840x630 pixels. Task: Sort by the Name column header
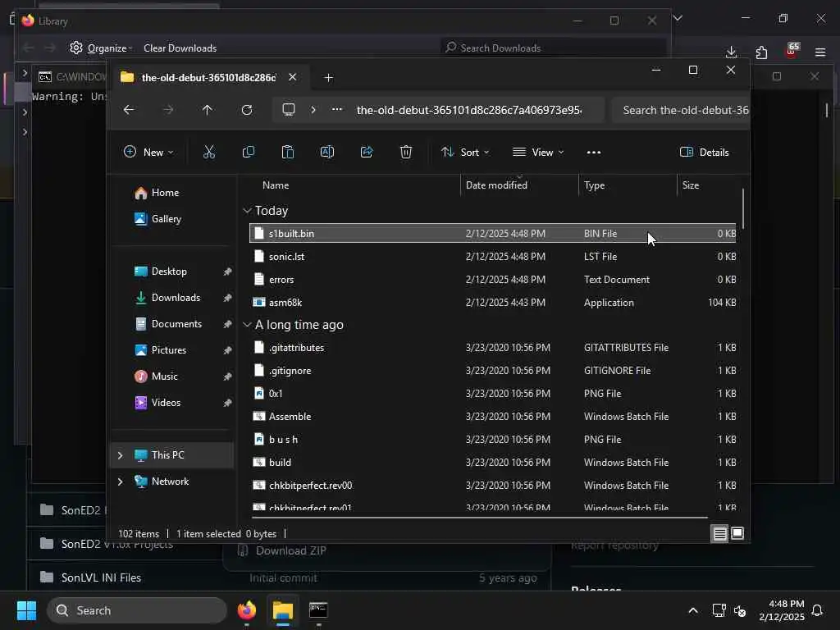(276, 185)
